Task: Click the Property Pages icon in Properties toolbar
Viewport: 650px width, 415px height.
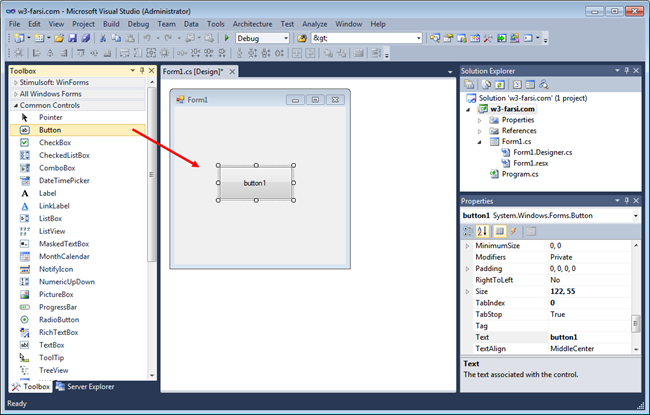Action: click(531, 231)
